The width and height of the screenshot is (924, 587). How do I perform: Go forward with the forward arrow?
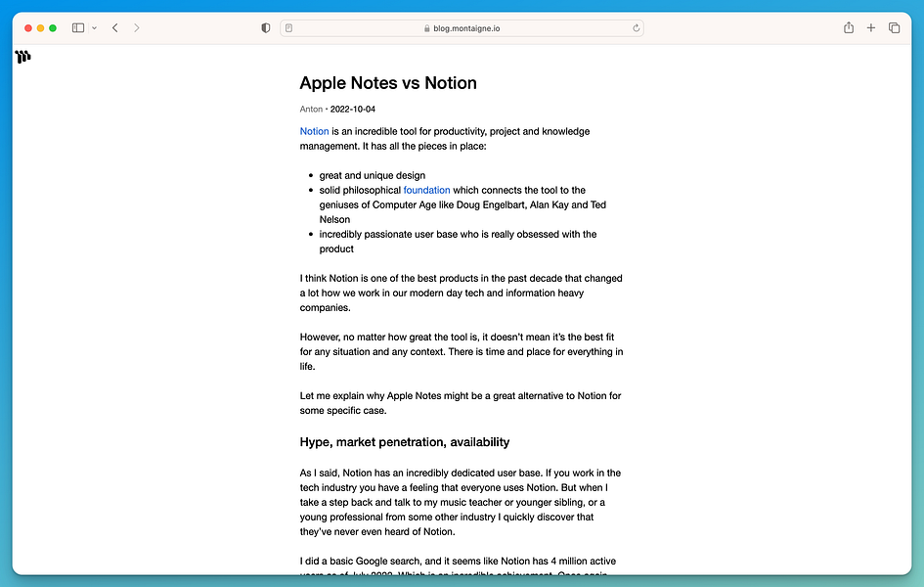tap(137, 27)
